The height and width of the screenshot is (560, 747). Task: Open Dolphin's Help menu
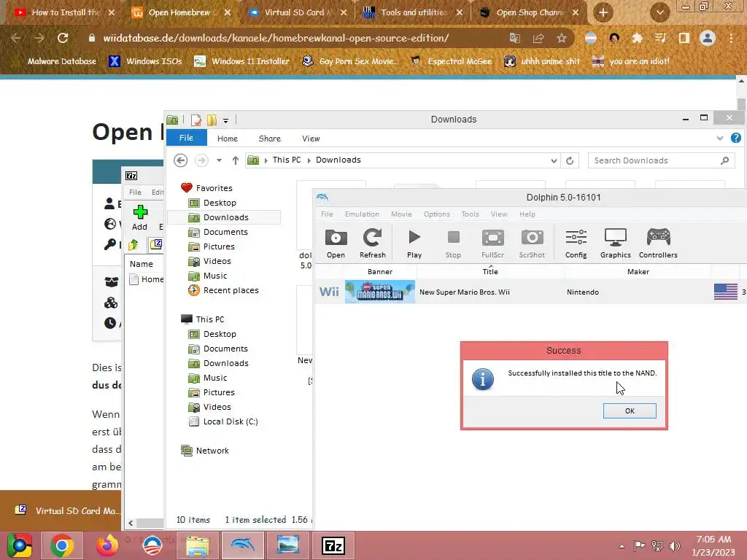coord(527,214)
